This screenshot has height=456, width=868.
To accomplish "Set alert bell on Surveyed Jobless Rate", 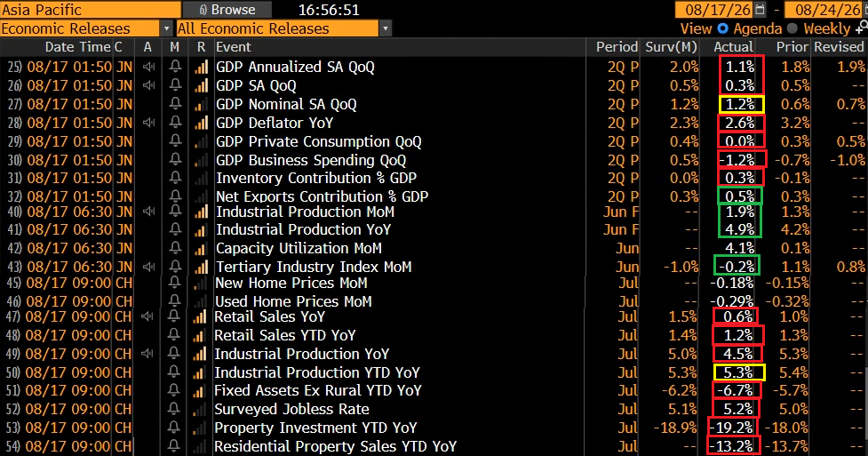I will [x=174, y=409].
